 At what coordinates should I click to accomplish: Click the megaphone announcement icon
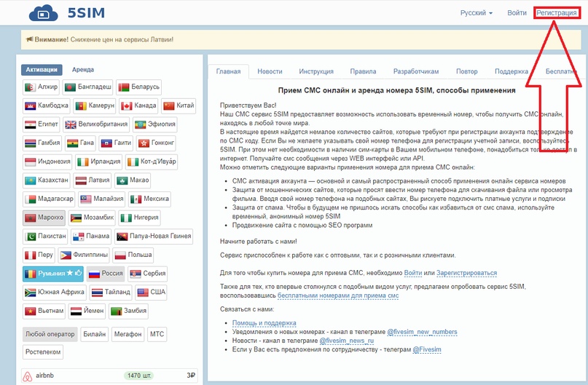coord(28,39)
